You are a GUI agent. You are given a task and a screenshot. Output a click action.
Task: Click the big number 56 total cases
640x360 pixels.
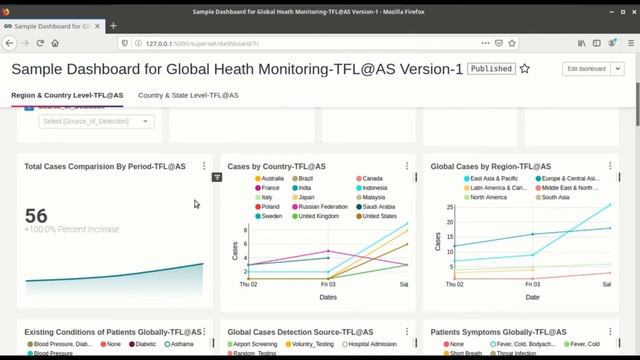[x=36, y=216]
